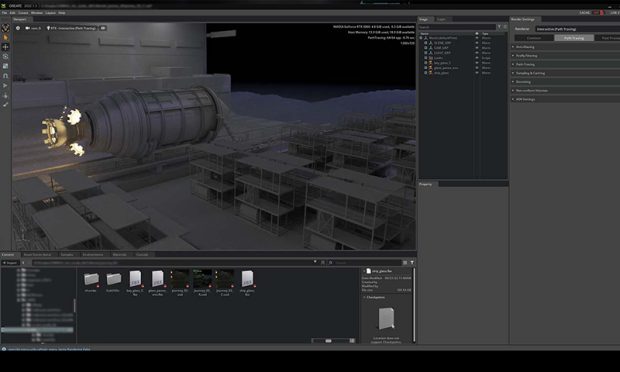620x372 pixels.
Task: Pick the Scale tool in left toolbar
Action: click(x=6, y=66)
